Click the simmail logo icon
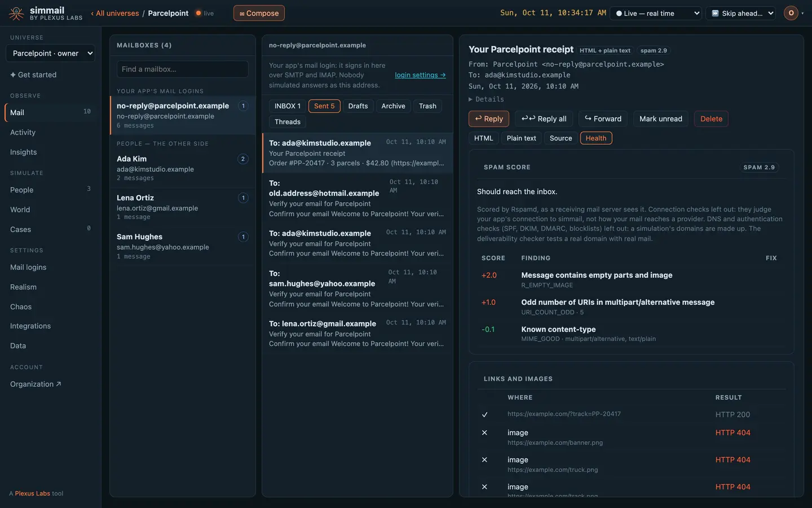This screenshot has width=812, height=508. pos(16,13)
